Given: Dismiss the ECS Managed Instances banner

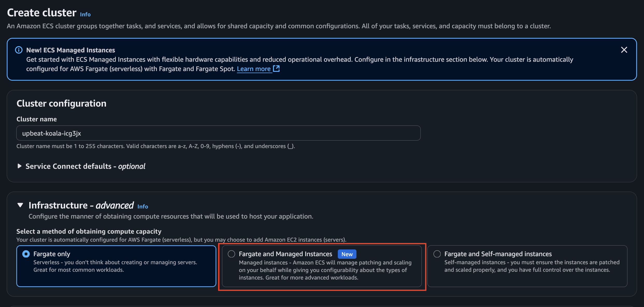Looking at the screenshot, I should tap(624, 50).
